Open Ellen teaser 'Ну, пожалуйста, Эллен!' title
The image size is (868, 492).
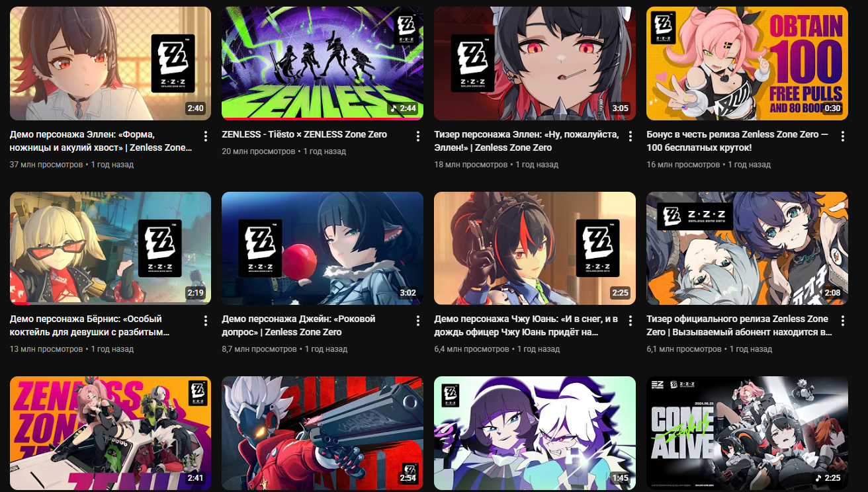point(527,141)
